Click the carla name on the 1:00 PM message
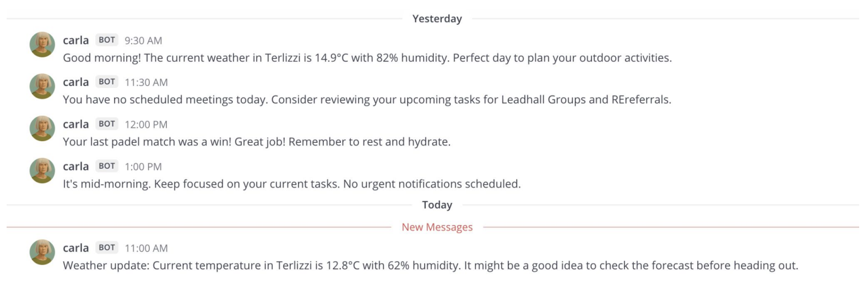This screenshot has height=289, width=868. pyautogui.click(x=76, y=166)
